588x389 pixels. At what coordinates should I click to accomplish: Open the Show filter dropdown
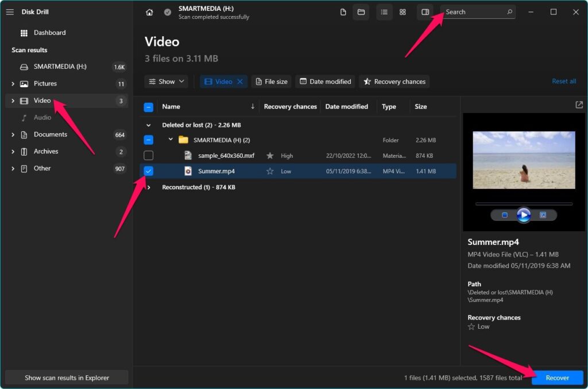(x=166, y=81)
